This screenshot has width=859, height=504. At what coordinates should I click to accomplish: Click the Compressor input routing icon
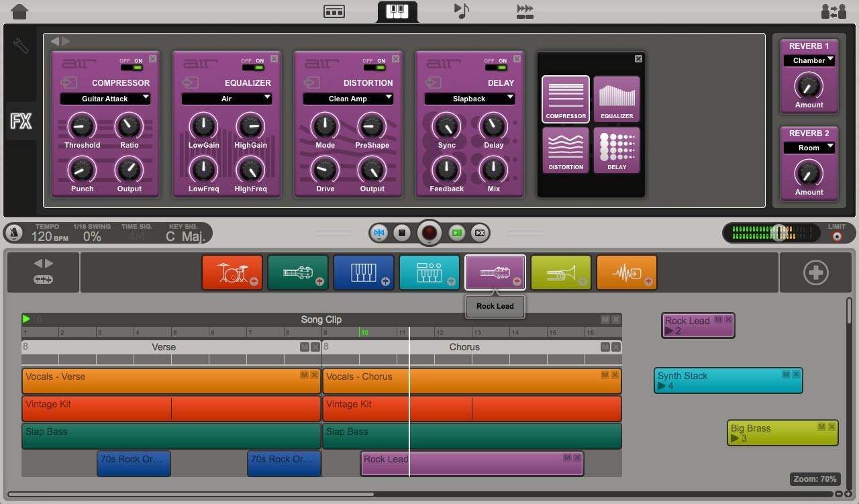(69, 83)
